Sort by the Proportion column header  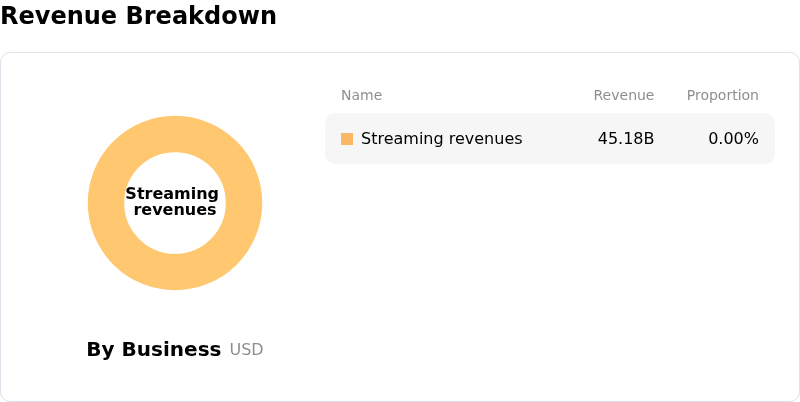click(722, 95)
